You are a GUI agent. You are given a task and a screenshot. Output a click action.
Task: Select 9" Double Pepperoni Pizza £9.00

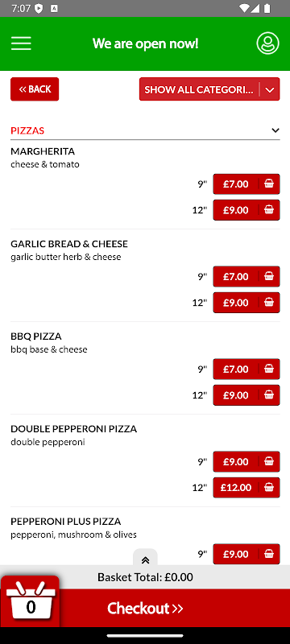point(246,461)
